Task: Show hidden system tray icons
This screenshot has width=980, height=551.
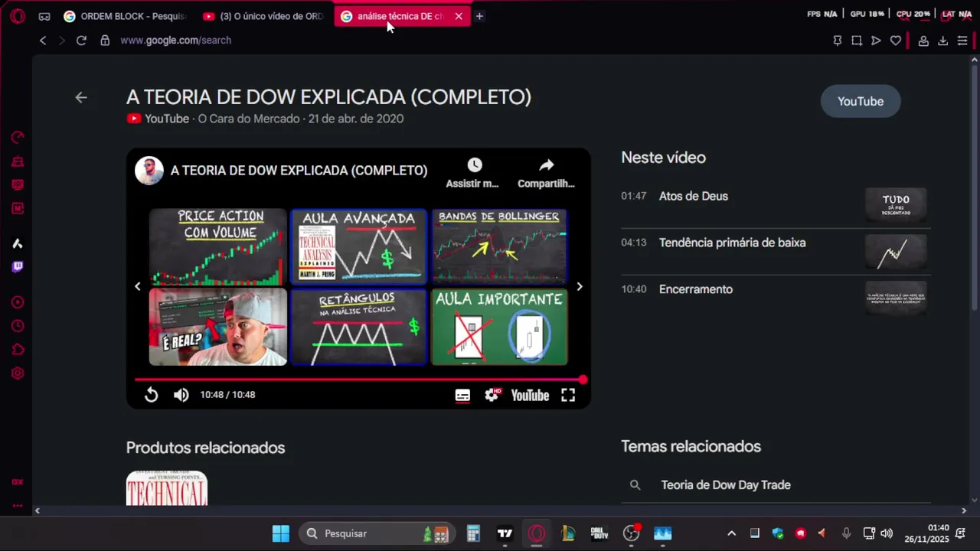Action: click(x=731, y=533)
